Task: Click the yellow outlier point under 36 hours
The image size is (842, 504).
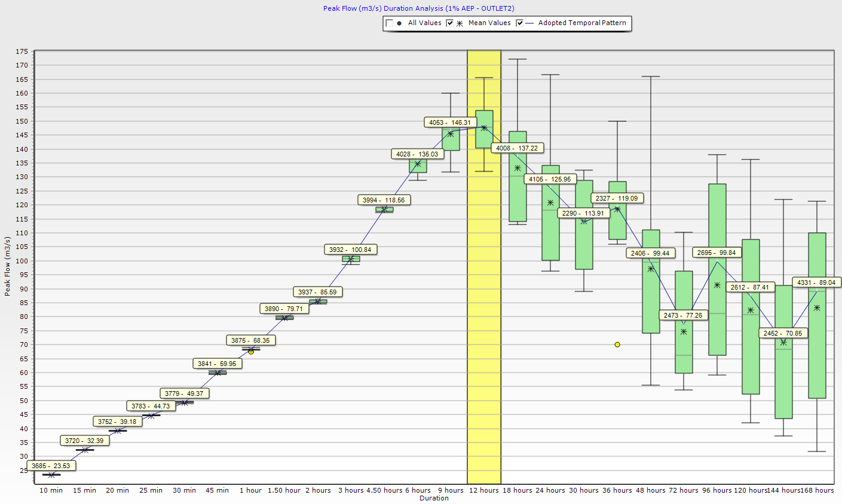Action: (x=617, y=345)
